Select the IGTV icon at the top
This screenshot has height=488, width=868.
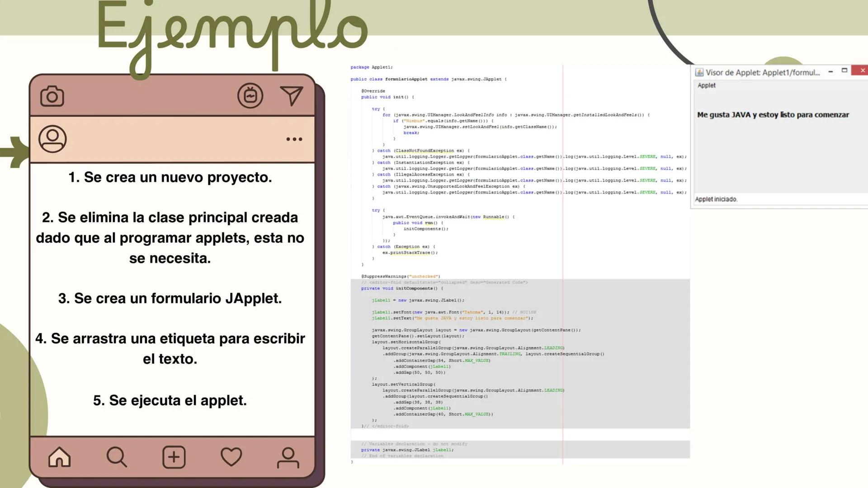tap(251, 95)
